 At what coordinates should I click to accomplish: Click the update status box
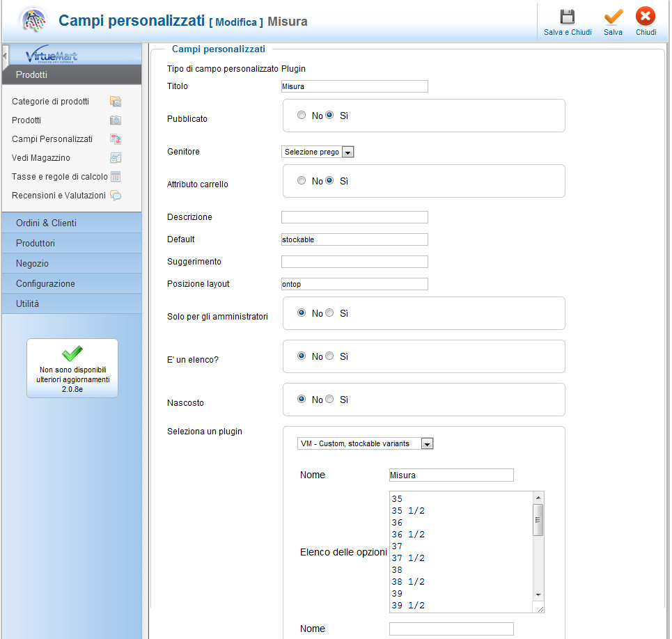(72, 368)
